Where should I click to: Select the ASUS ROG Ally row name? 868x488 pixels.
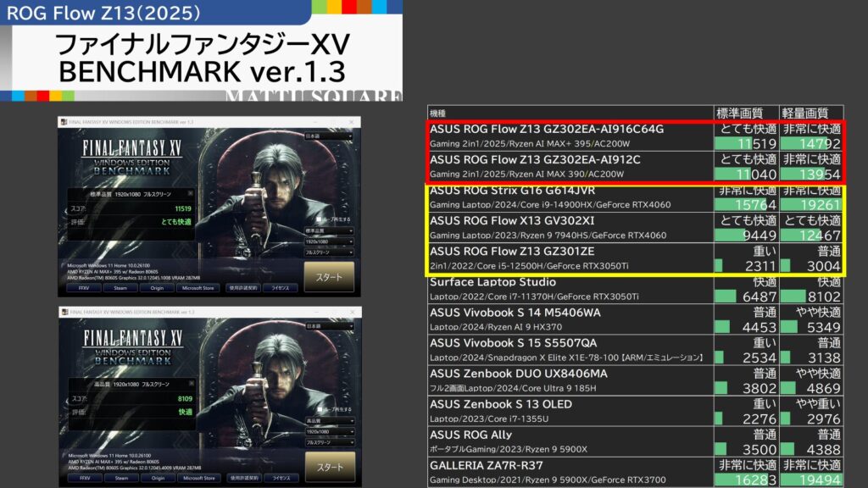click(x=470, y=435)
